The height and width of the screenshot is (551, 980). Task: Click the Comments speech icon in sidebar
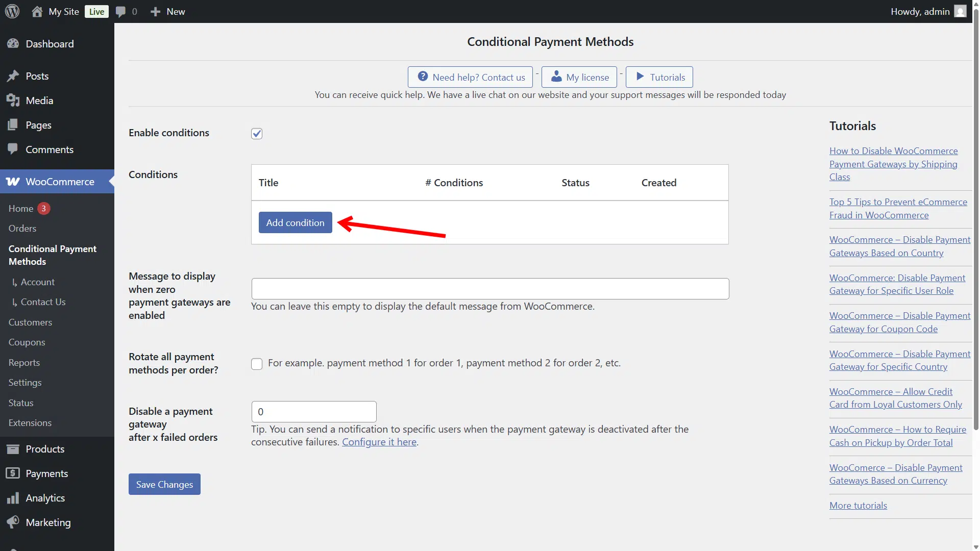(x=13, y=149)
